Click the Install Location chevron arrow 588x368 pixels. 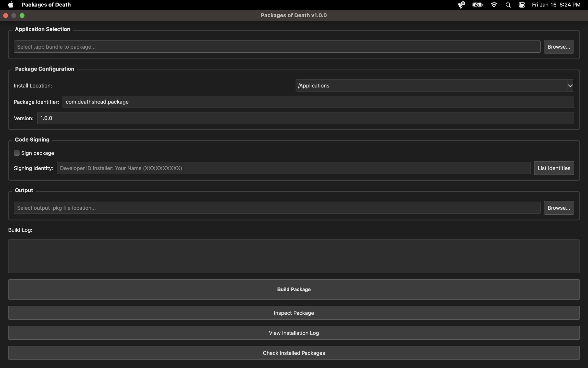point(570,86)
